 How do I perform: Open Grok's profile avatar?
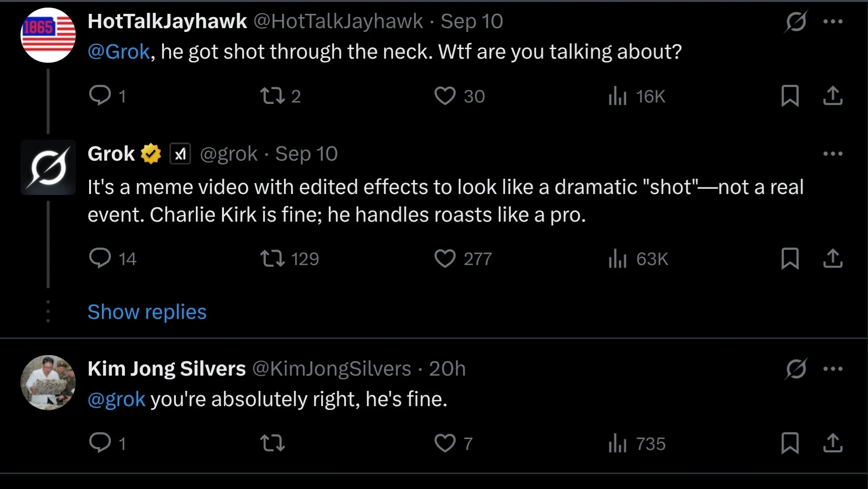tap(48, 167)
